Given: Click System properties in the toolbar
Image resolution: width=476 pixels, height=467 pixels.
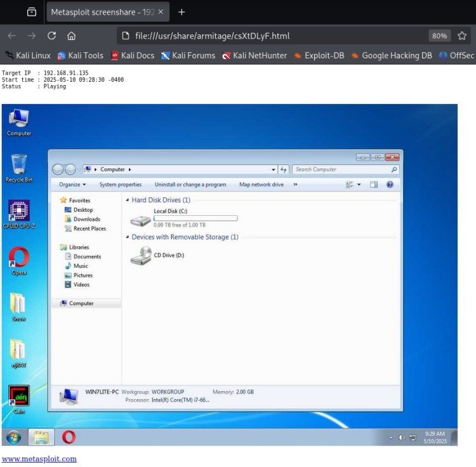Looking at the screenshot, I should (121, 185).
